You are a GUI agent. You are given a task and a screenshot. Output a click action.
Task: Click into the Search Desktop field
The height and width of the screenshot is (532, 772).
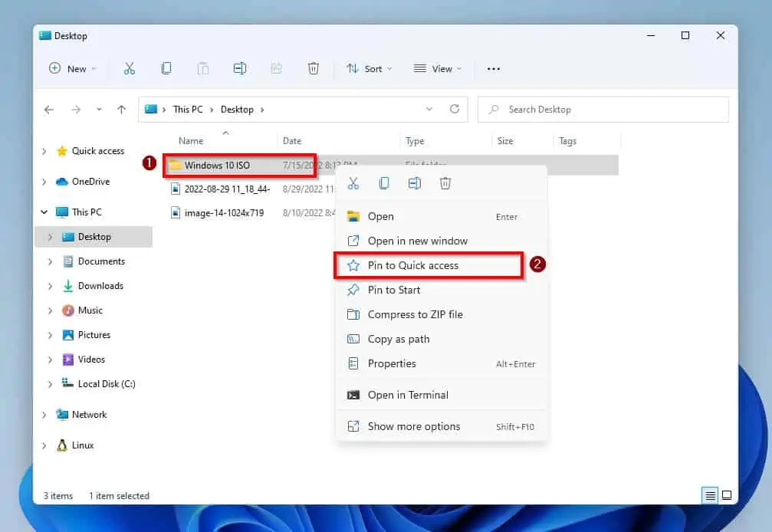click(603, 110)
